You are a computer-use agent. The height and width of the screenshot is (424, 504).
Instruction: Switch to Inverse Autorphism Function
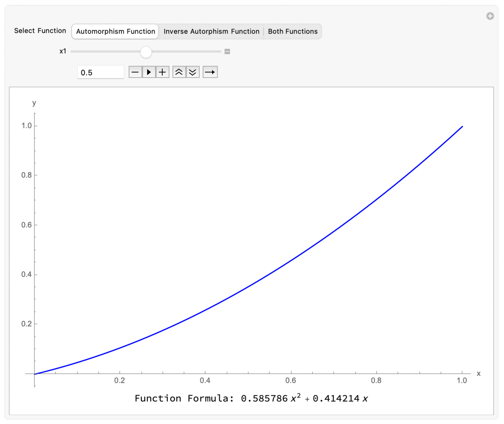pyautogui.click(x=211, y=31)
